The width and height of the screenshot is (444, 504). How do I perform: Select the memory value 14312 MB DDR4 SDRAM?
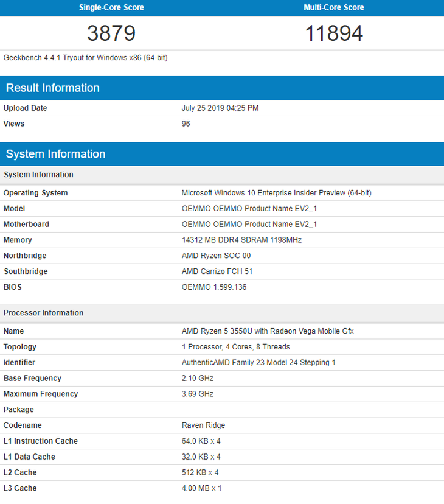[x=241, y=240]
